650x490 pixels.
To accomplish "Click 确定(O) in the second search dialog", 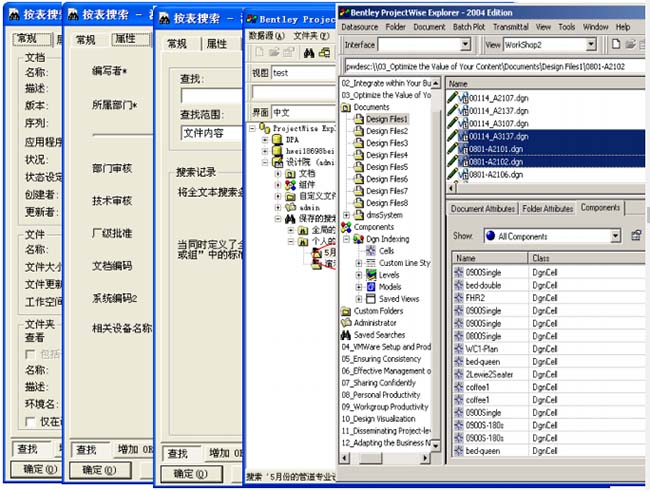I will point(100,470).
